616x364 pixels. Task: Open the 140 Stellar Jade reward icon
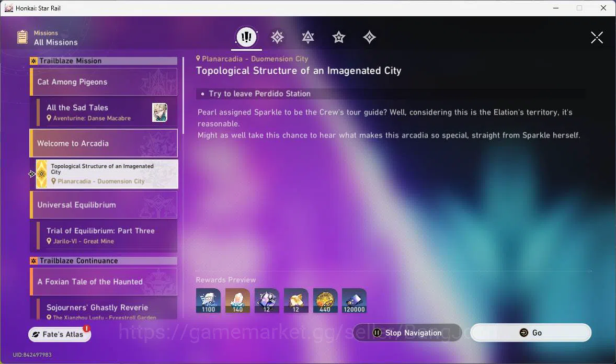tap(237, 301)
